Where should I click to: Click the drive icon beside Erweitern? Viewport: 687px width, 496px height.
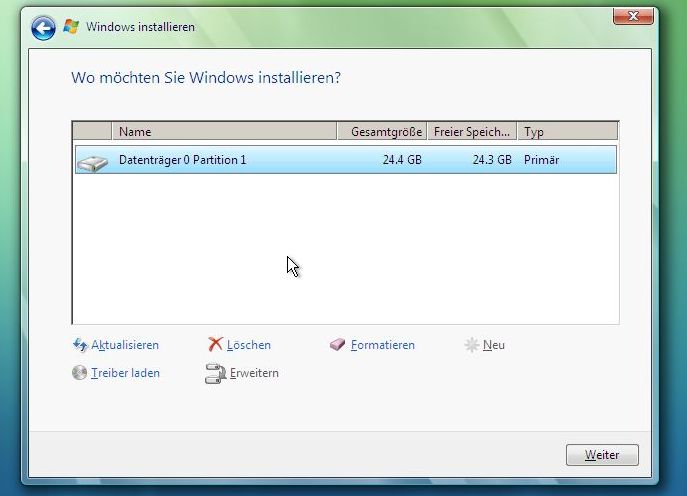[x=215, y=373]
